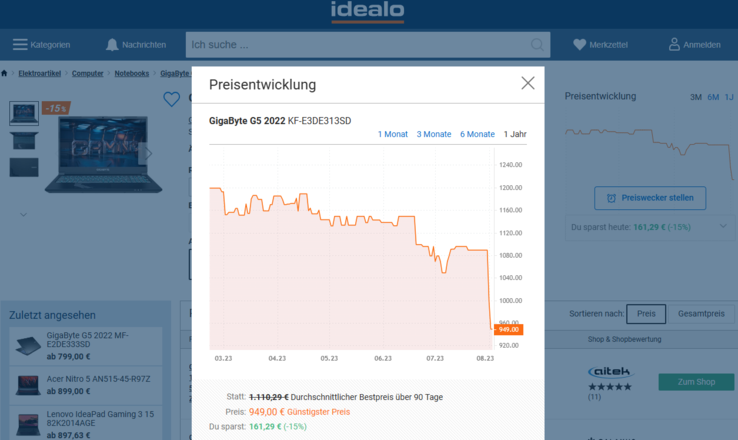The image size is (738, 440).
Task: Toggle sorting by Gesamtpreis
Action: point(700,314)
